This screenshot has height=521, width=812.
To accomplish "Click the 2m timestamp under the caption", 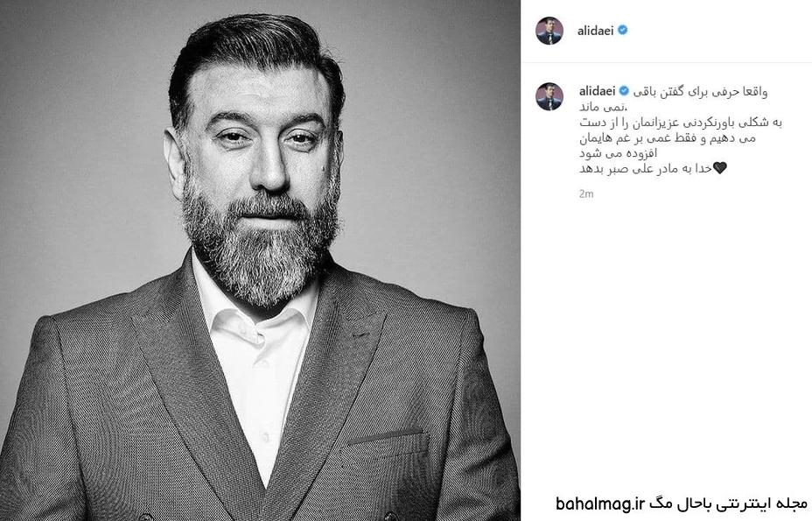I will pos(586,194).
